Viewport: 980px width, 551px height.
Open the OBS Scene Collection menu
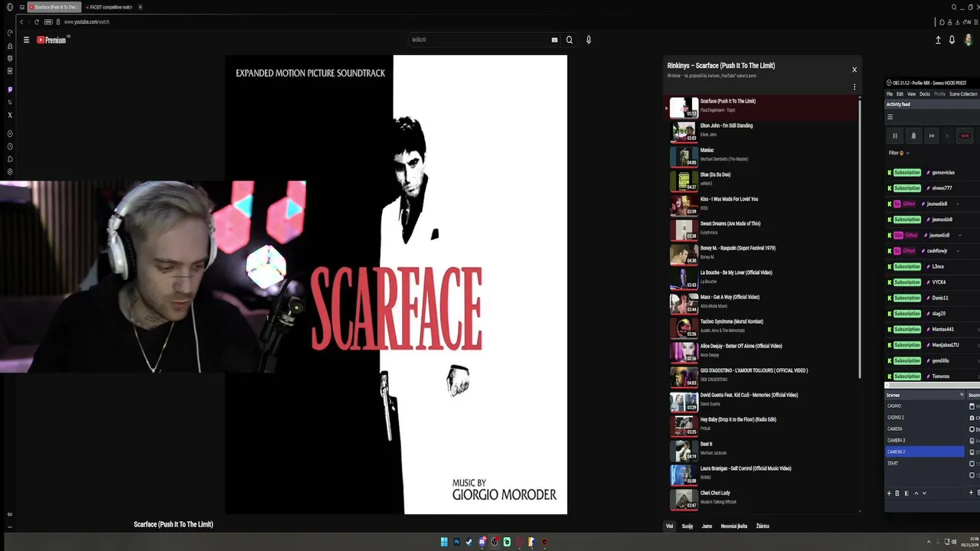(963, 94)
